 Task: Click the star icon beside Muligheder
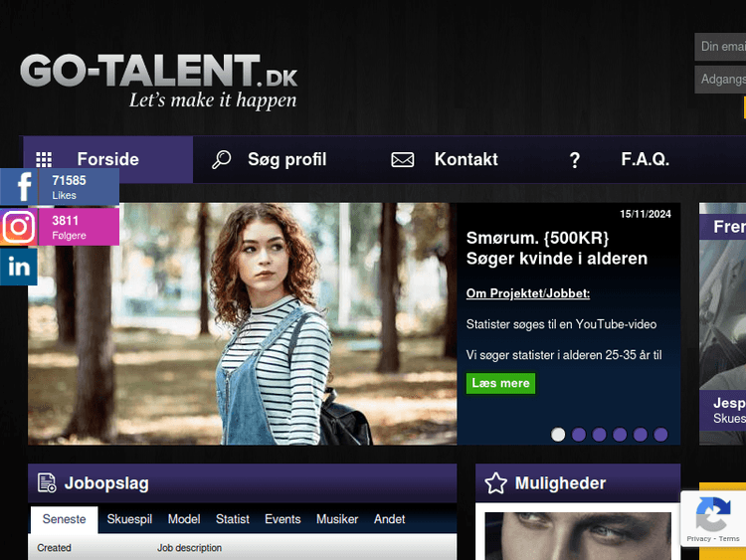495,483
